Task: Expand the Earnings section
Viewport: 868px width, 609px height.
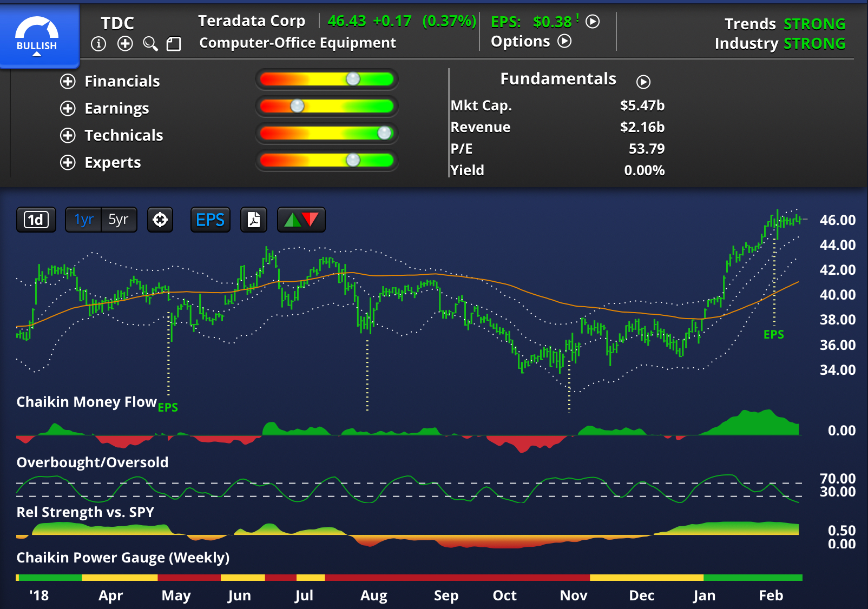Action: coord(68,109)
